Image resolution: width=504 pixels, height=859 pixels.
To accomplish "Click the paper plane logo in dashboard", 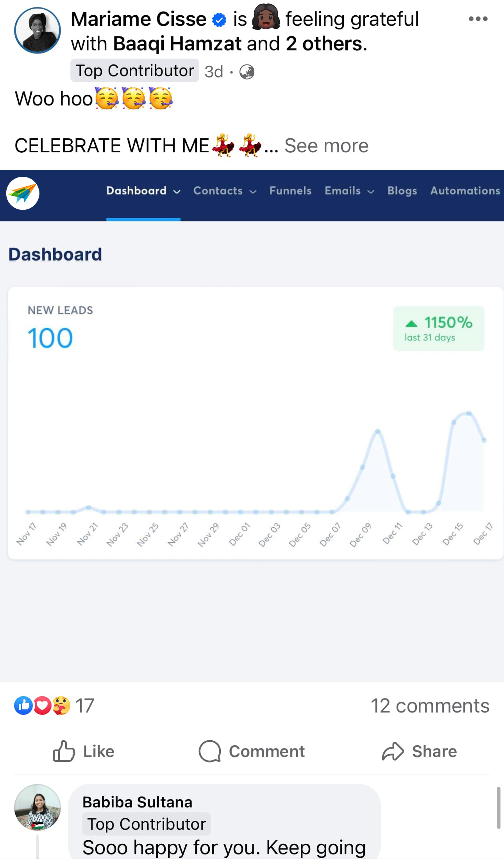I will point(23,193).
